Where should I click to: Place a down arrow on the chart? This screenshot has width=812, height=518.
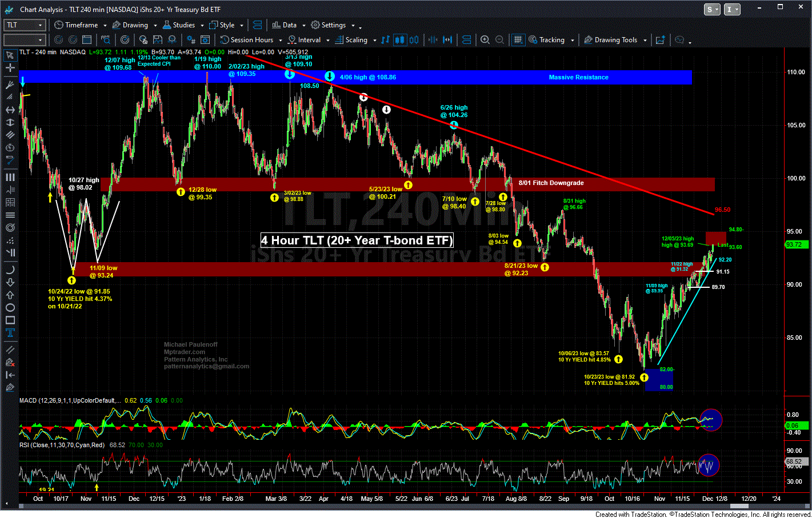pyautogui.click(x=10, y=282)
